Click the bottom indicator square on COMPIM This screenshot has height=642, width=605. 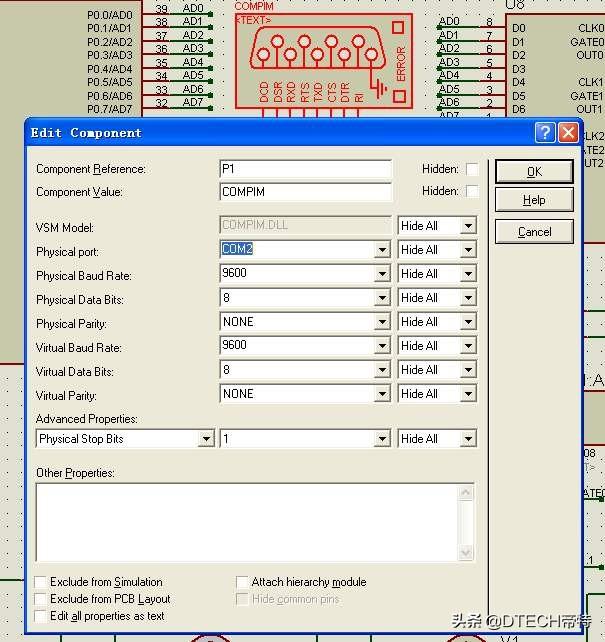399,96
